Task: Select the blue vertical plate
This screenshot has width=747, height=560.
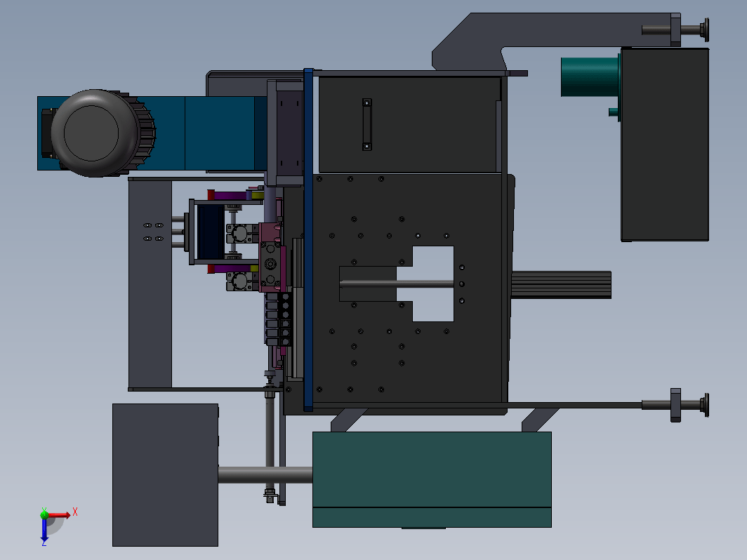Action: pyautogui.click(x=308, y=239)
